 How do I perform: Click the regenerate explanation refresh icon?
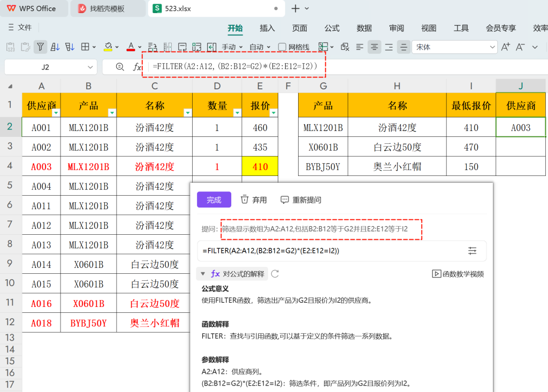click(x=275, y=274)
